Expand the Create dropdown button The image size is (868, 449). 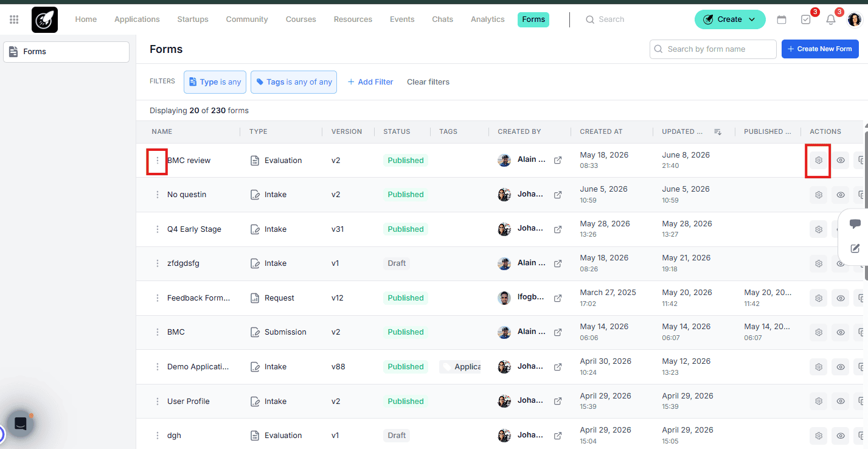[730, 19]
